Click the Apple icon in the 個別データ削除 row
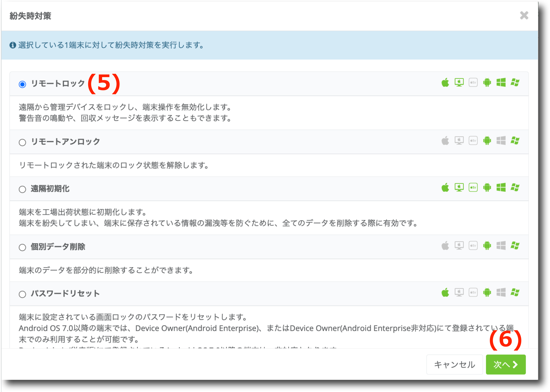Viewport: 550px width, 392px height. coord(445,246)
